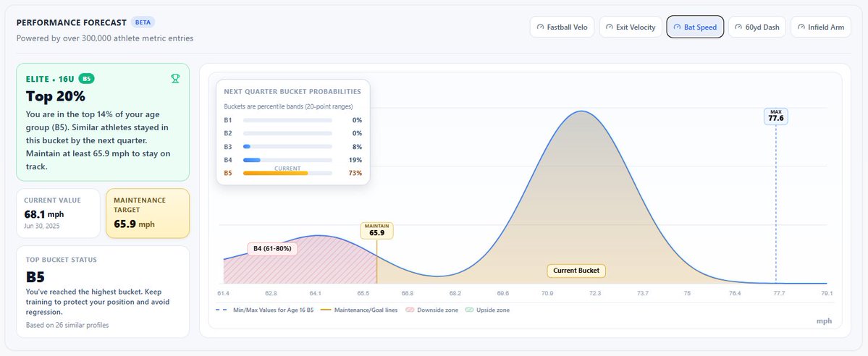868x356 pixels.
Task: Click the B3 probability bar
Action: [x=288, y=147]
